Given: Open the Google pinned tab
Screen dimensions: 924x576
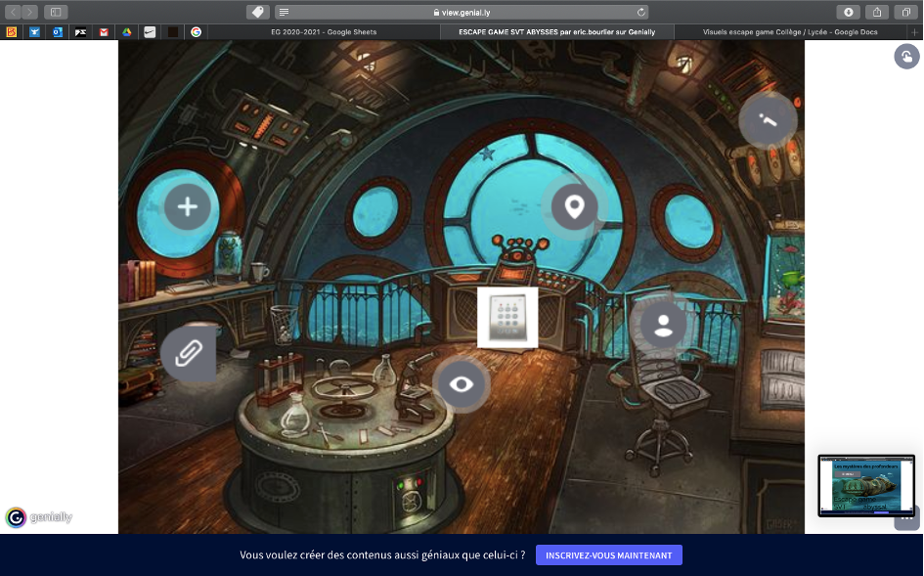Looking at the screenshot, I should pos(197,32).
